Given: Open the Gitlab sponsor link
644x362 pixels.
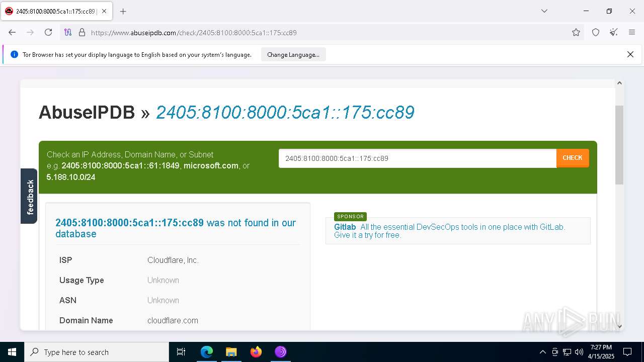Looking at the screenshot, I should tap(345, 227).
